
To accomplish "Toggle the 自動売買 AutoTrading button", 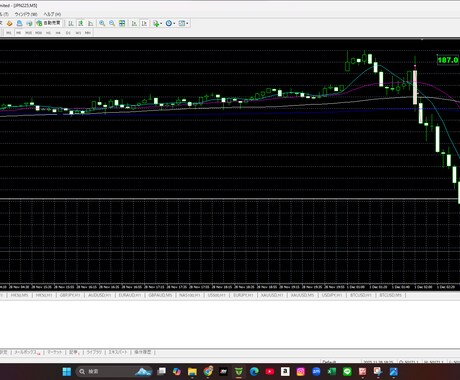I will [48, 23].
